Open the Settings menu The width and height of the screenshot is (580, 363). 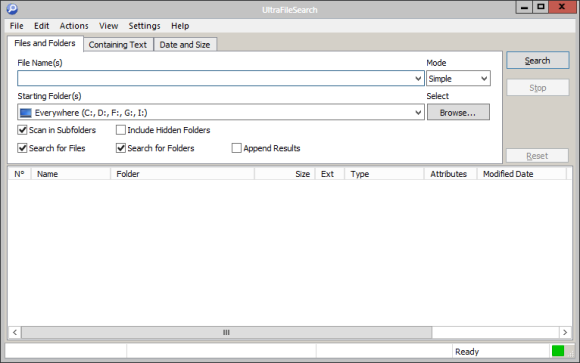(144, 26)
